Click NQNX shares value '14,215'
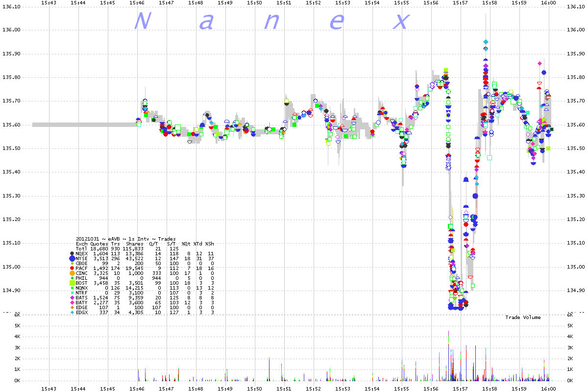 click(135, 288)
